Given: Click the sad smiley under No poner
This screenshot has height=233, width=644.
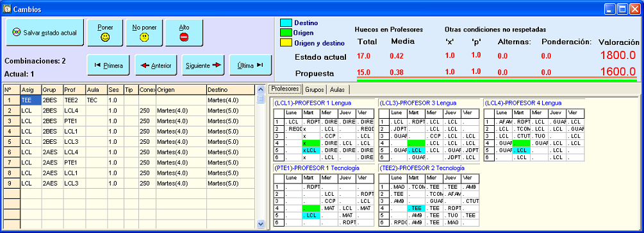Looking at the screenshot, I should point(144,37).
